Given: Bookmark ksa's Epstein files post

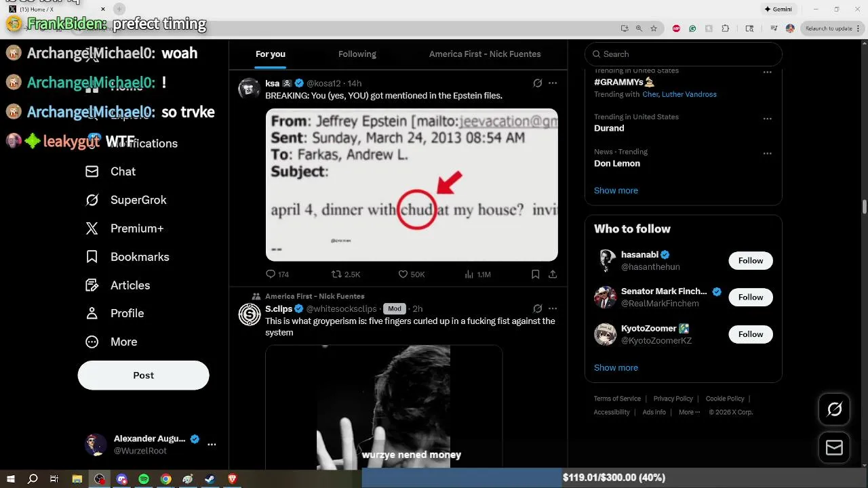Looking at the screenshot, I should (x=535, y=274).
